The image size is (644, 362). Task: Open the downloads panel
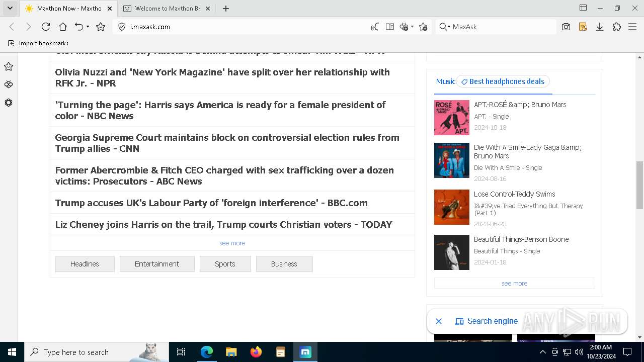(600, 27)
